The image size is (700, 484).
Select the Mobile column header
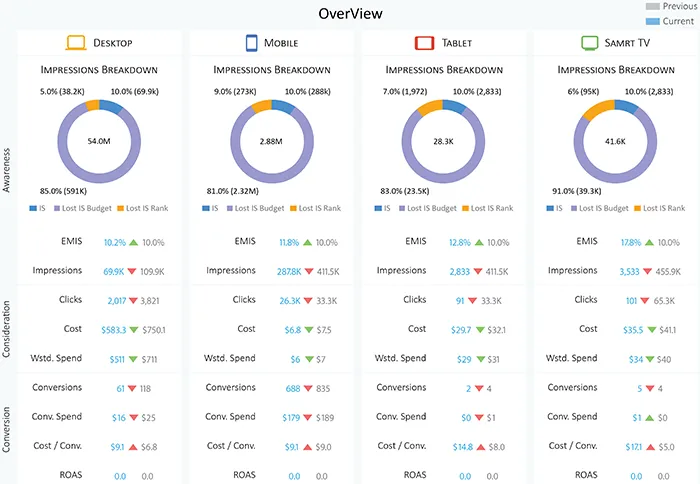click(272, 43)
